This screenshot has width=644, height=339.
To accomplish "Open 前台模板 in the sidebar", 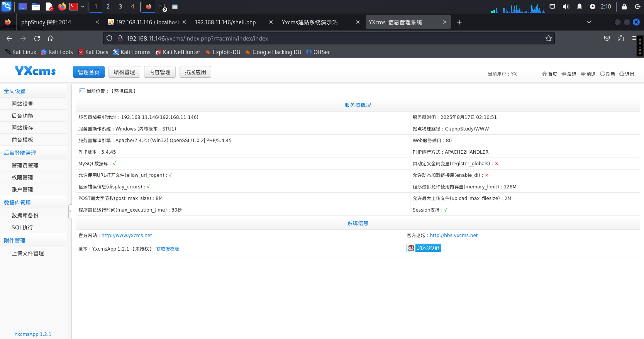I will pos(22,140).
